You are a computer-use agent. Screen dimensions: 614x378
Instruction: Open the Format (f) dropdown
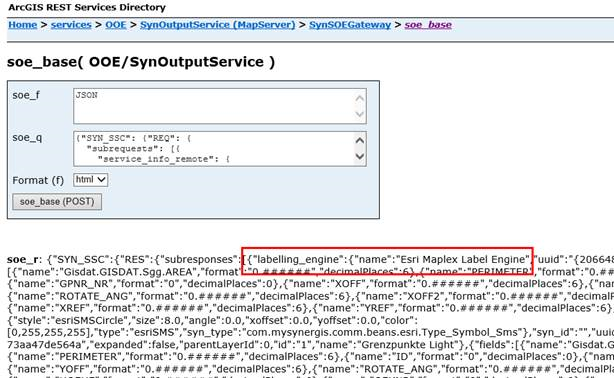(x=90, y=179)
